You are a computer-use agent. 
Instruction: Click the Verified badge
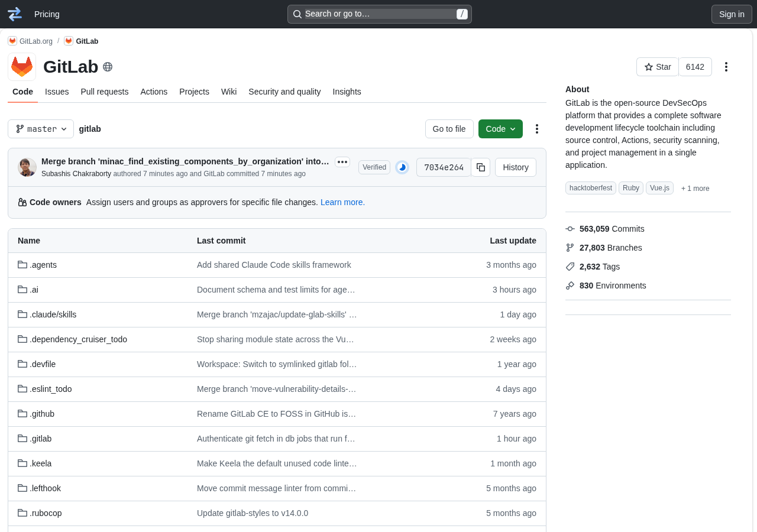[x=374, y=167]
